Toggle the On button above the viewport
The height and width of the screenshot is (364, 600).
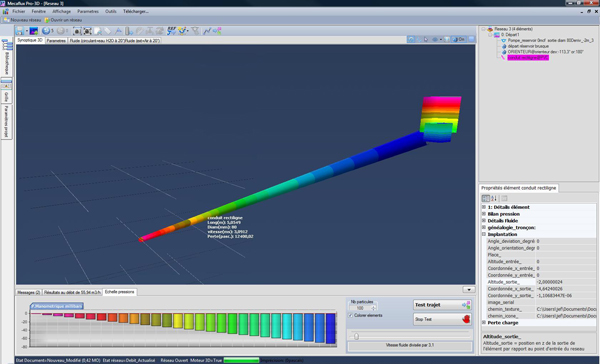click(459, 39)
